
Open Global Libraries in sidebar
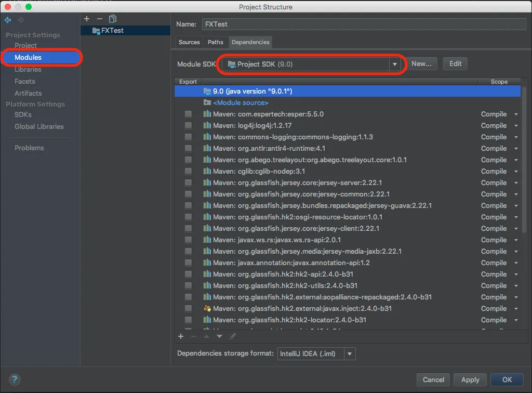(x=39, y=127)
